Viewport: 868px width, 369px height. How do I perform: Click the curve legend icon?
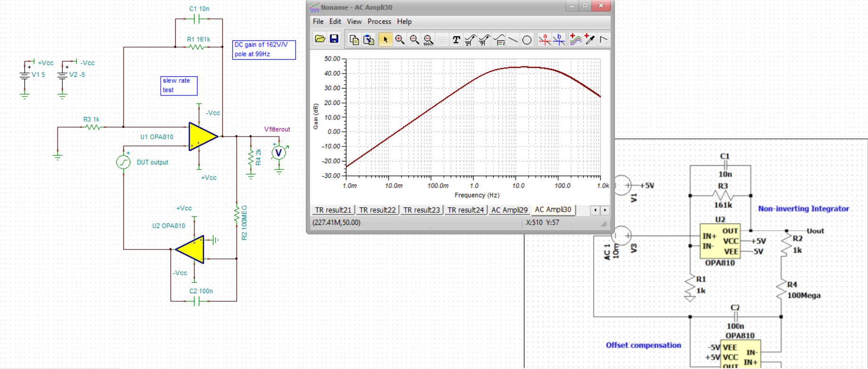pos(499,40)
